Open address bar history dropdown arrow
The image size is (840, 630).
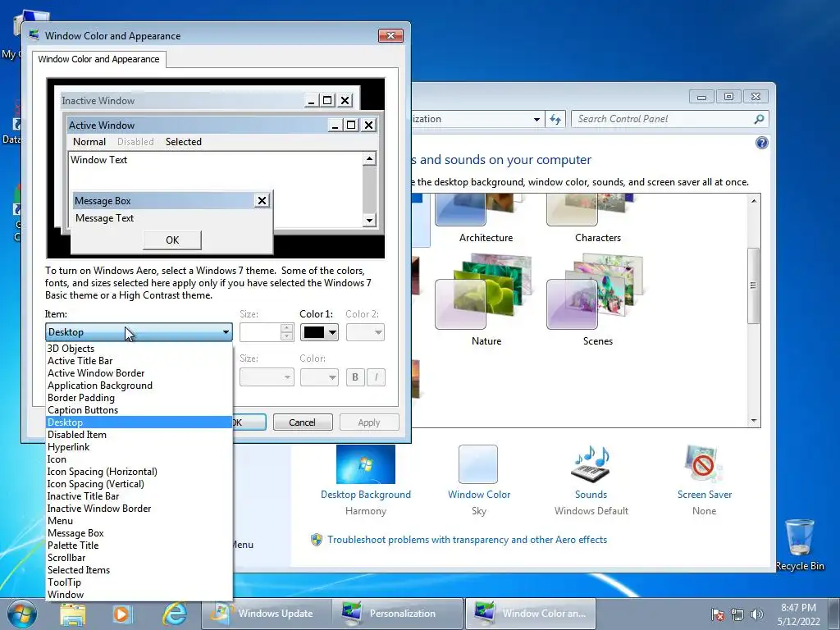(x=536, y=119)
